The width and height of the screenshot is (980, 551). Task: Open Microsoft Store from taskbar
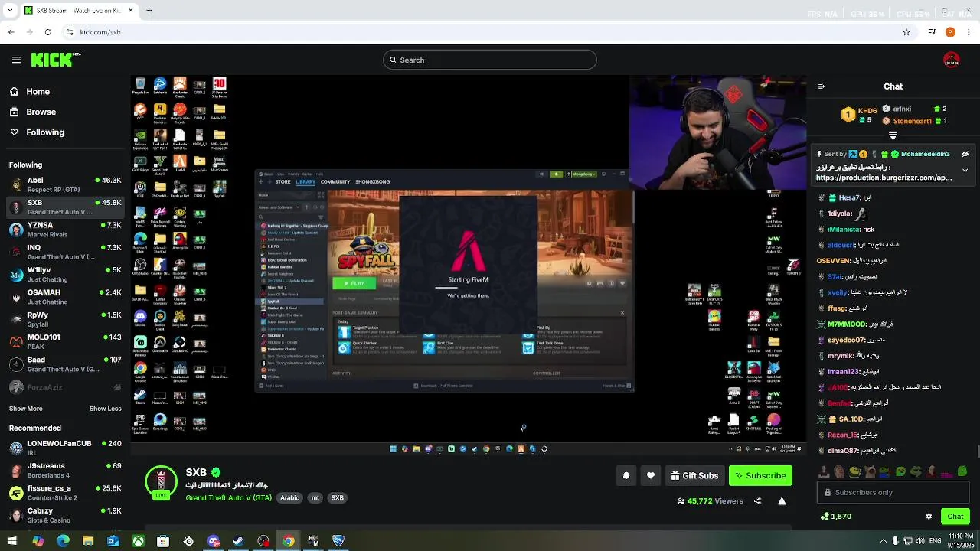(x=163, y=541)
